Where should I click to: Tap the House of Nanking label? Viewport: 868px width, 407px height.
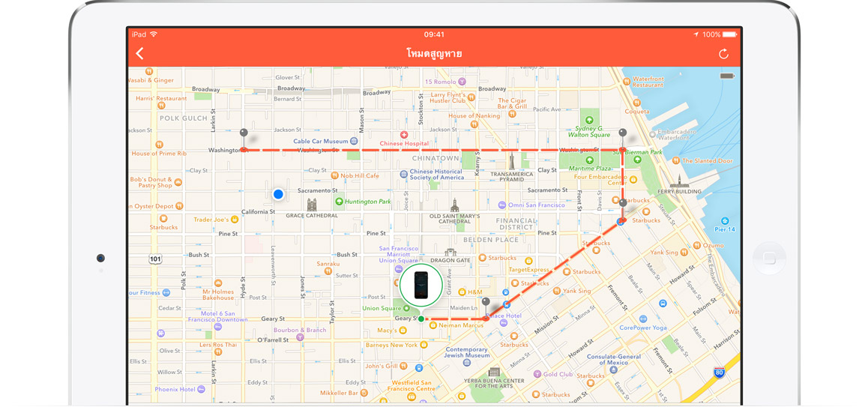click(474, 115)
